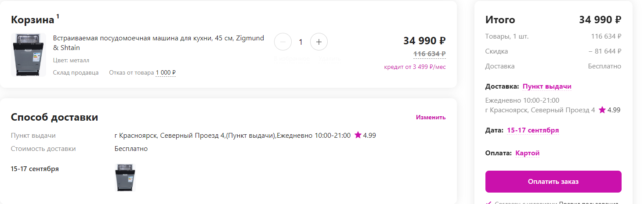Increase item quantity with plus button
Viewport: 644px width, 204px height.
tap(319, 42)
